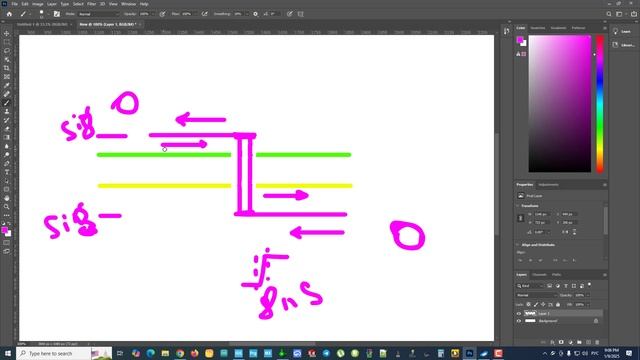This screenshot has height=360, width=640.
Task: Select the Crop tool
Action: [x=7, y=68]
